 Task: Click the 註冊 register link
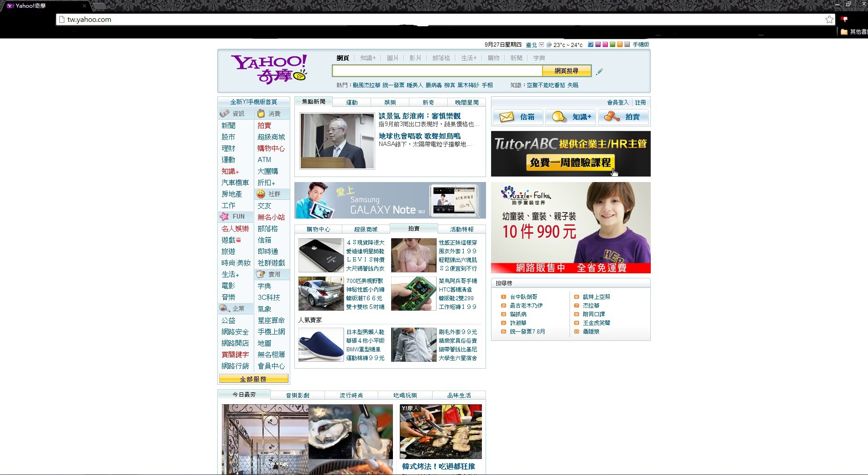(640, 103)
